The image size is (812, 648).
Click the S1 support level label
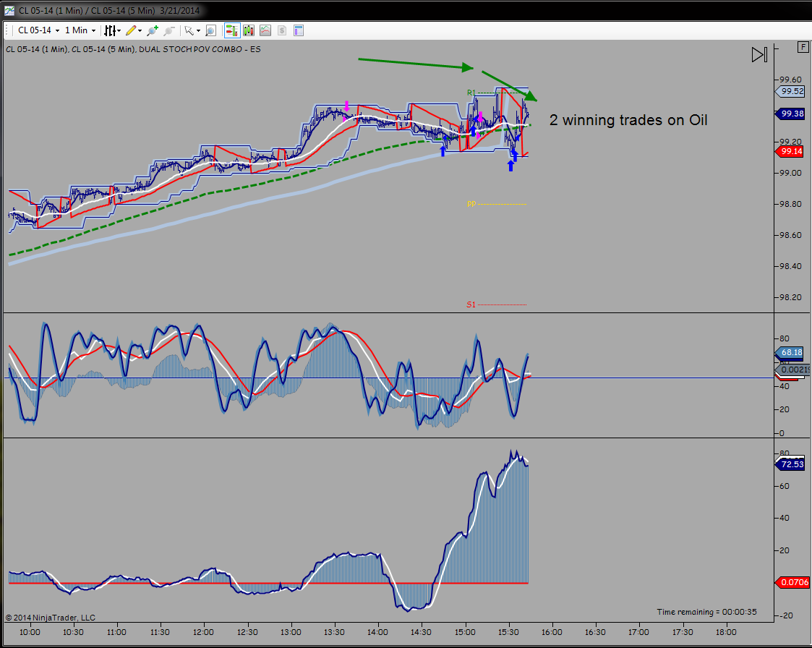471,304
